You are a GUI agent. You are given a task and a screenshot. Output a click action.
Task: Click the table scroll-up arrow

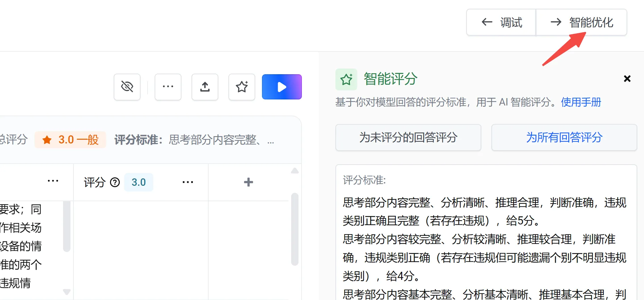(x=295, y=171)
